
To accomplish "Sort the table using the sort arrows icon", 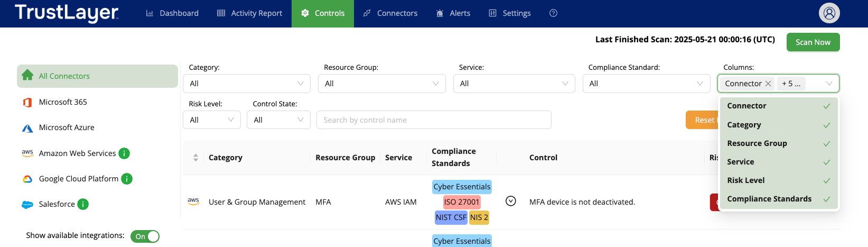I will (x=195, y=158).
